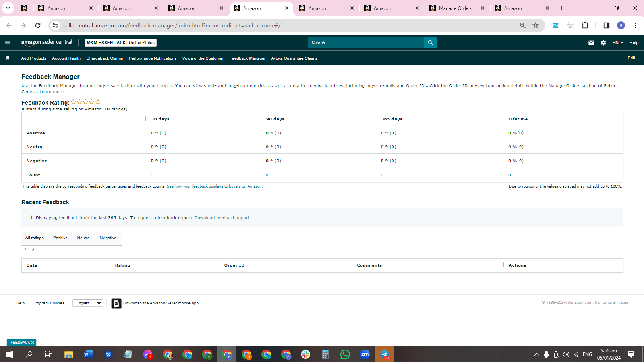
Task: Open the Seller Central hamburger menu
Action: (x=8, y=43)
